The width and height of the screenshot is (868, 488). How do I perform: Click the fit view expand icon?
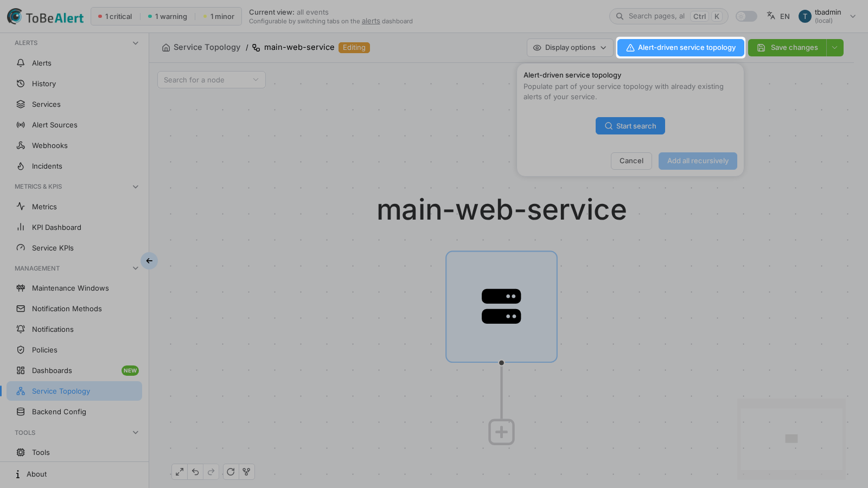pyautogui.click(x=180, y=472)
